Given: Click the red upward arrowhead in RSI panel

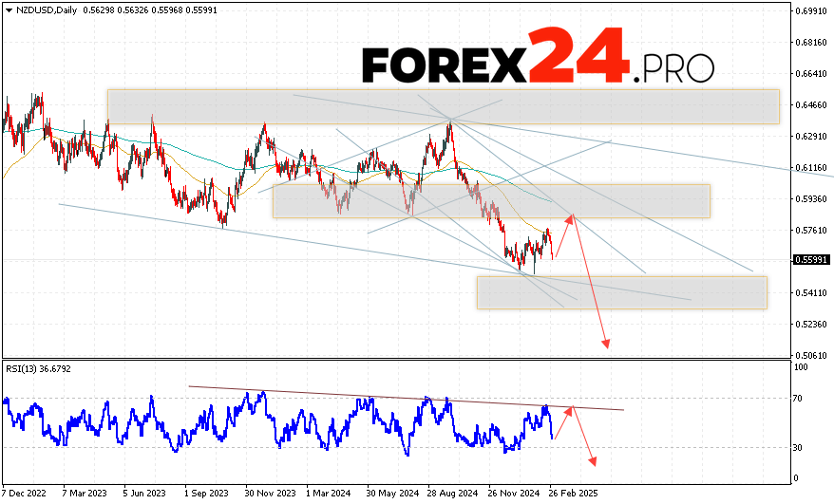Looking at the screenshot, I should (x=571, y=409).
